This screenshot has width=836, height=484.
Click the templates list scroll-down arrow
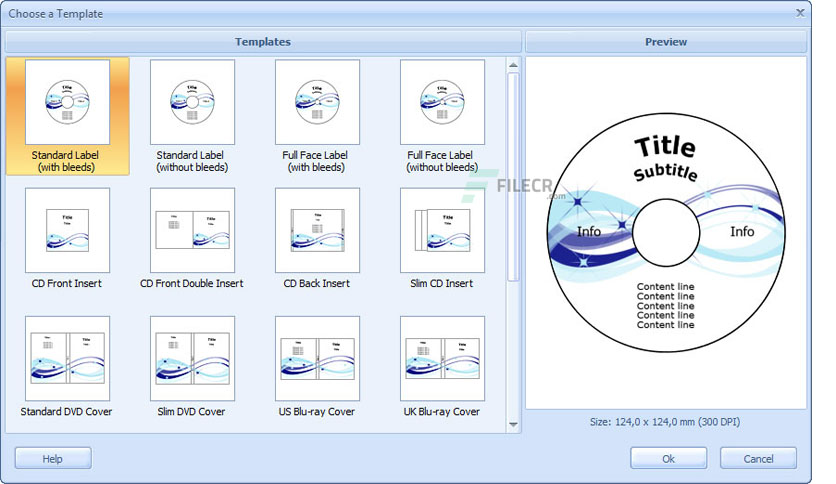513,424
